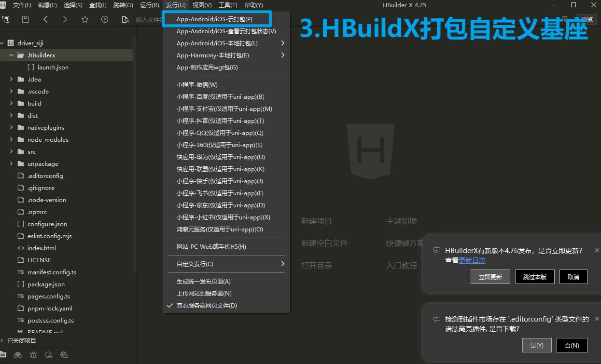Click the cloud globe icon in bottom bar
The height and width of the screenshot is (364, 601).
(64, 355)
